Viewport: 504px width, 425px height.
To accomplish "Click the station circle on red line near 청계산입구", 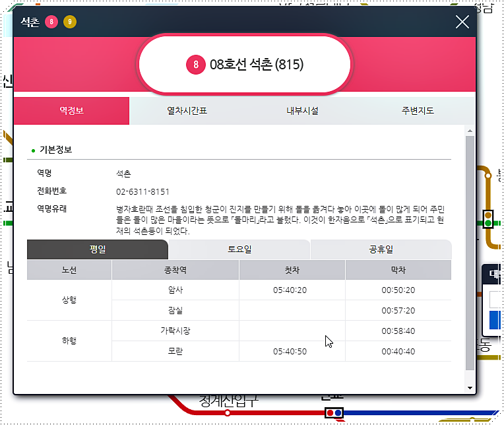I will tap(227, 412).
